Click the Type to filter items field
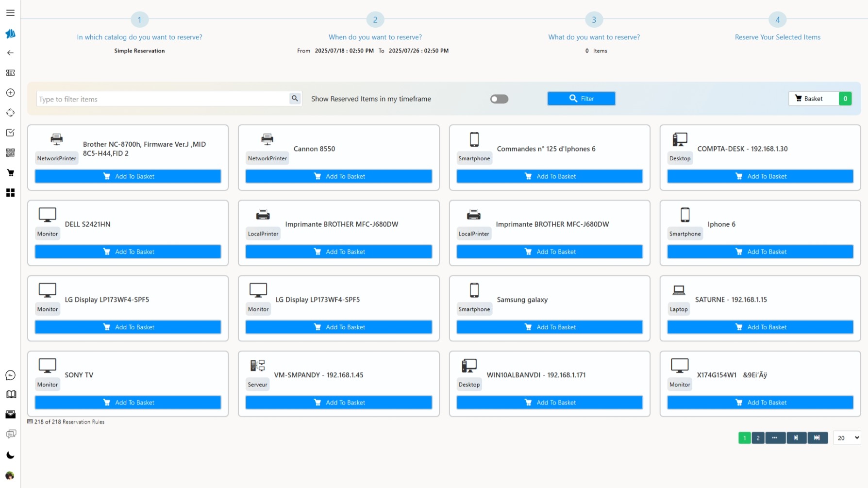This screenshot has width=868, height=488. 163,99
